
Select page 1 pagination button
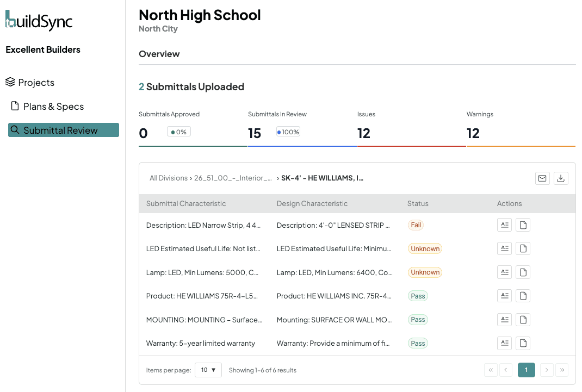(x=526, y=370)
